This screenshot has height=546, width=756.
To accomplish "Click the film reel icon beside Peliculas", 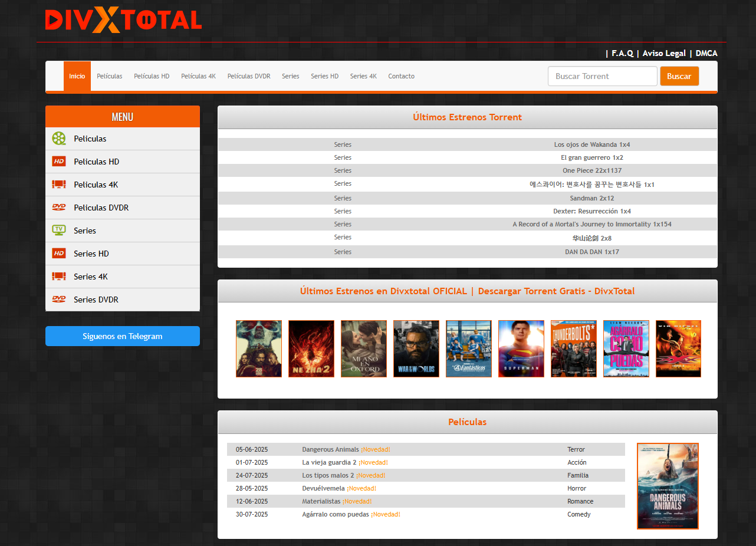I will point(59,139).
